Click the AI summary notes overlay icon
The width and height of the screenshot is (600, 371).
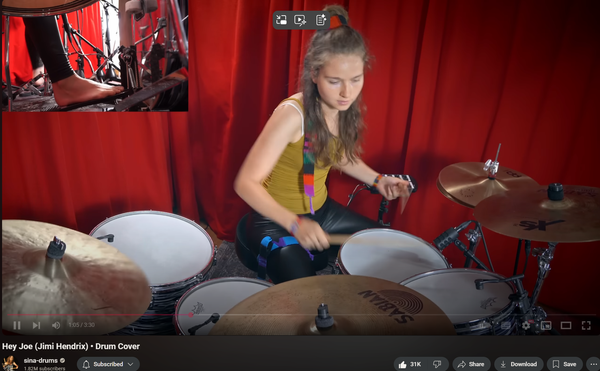pyautogui.click(x=320, y=20)
